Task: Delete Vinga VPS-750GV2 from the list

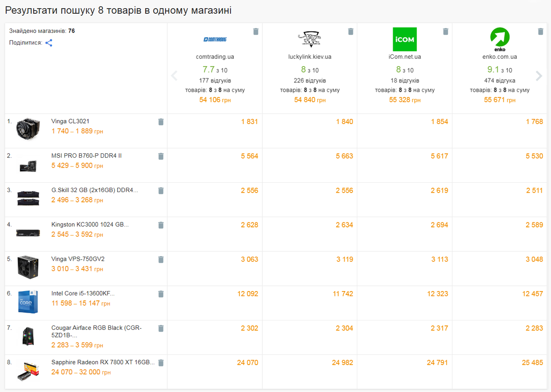Action: [x=161, y=260]
